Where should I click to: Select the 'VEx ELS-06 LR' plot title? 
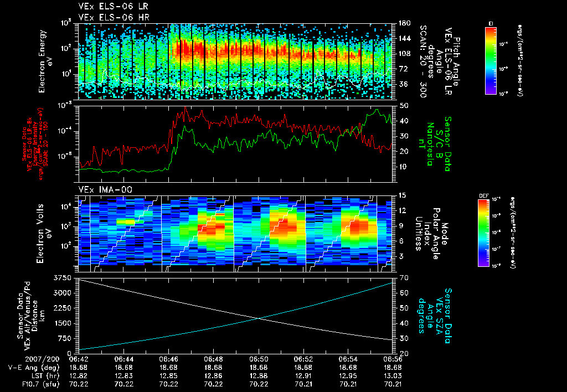(113, 7)
